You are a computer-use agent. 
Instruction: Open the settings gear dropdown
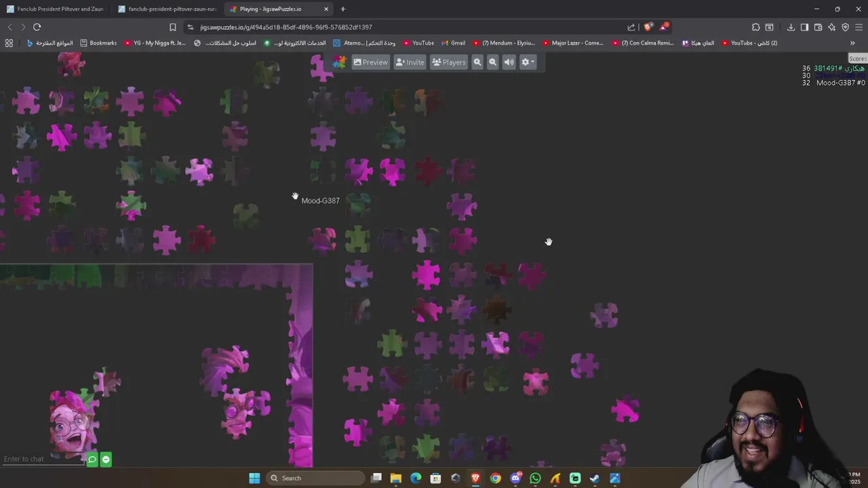click(x=528, y=62)
